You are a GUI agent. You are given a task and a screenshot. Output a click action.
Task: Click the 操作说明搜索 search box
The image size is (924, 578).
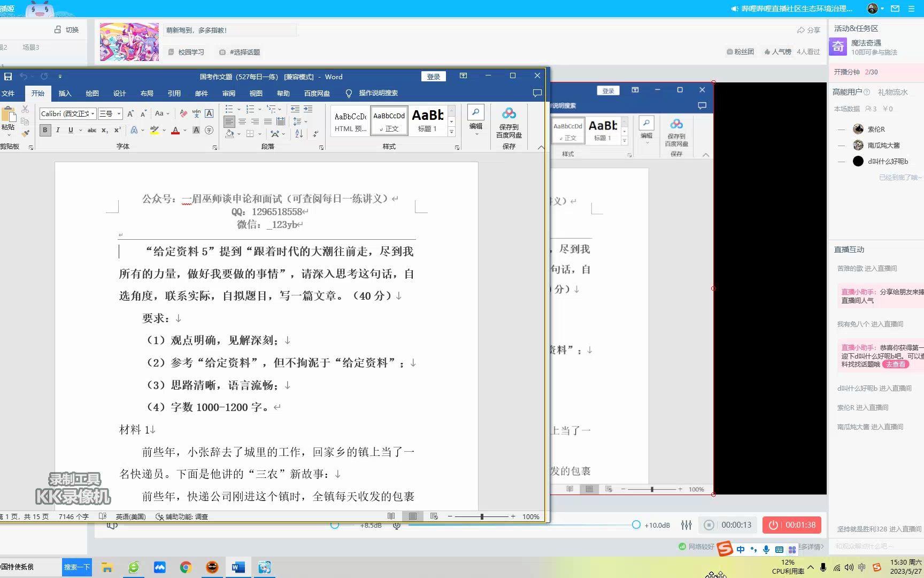[378, 93]
